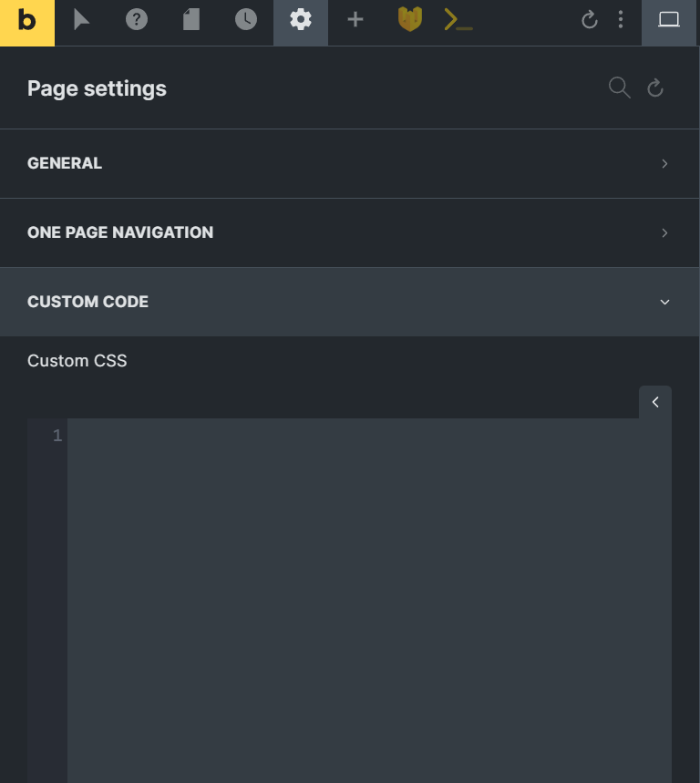Screen dimensions: 700x783
Task: Open the yellow shield plugin icon
Action: pyautogui.click(x=410, y=19)
